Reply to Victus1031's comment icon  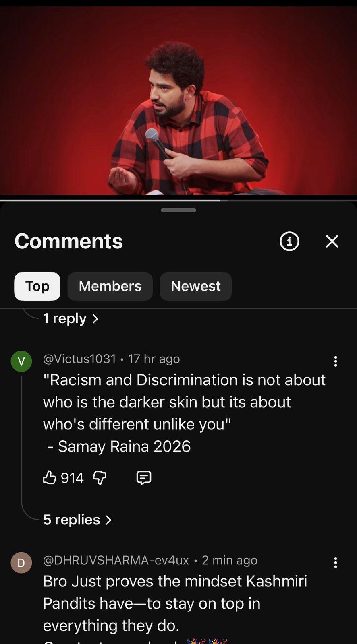144,477
